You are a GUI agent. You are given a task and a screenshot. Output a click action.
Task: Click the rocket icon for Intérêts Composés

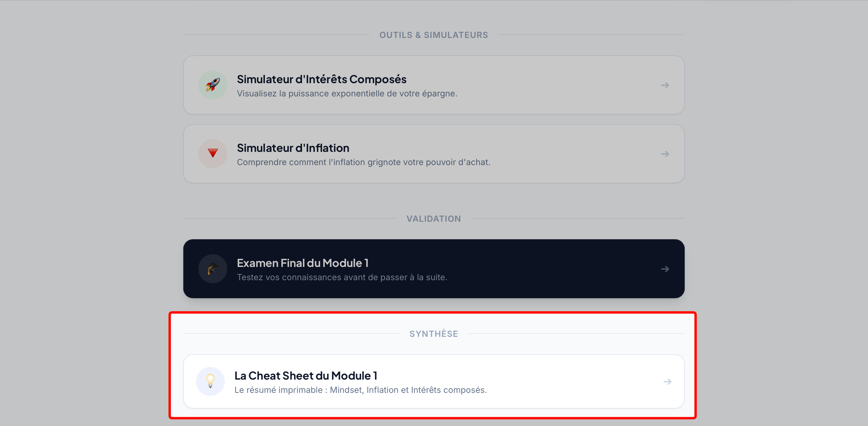212,85
